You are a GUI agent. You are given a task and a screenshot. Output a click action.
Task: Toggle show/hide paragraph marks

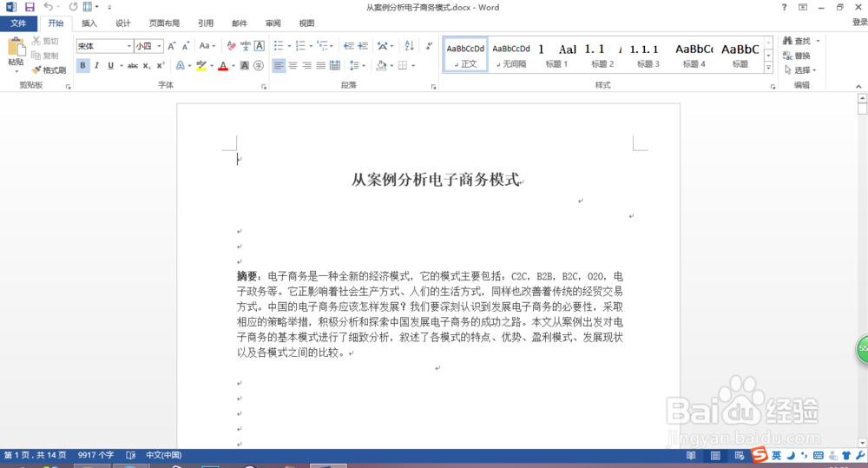coord(430,46)
